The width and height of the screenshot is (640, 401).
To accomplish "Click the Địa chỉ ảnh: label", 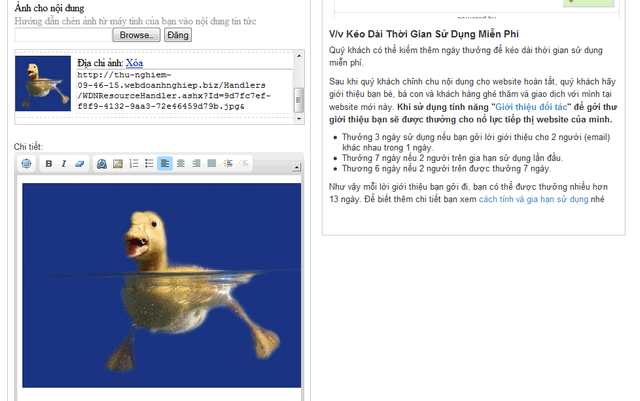I will (100, 63).
